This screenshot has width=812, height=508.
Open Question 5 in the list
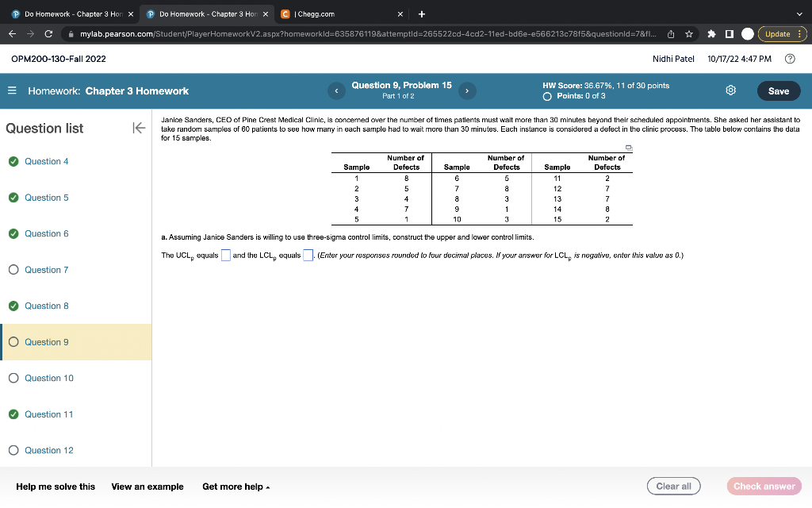pos(46,198)
